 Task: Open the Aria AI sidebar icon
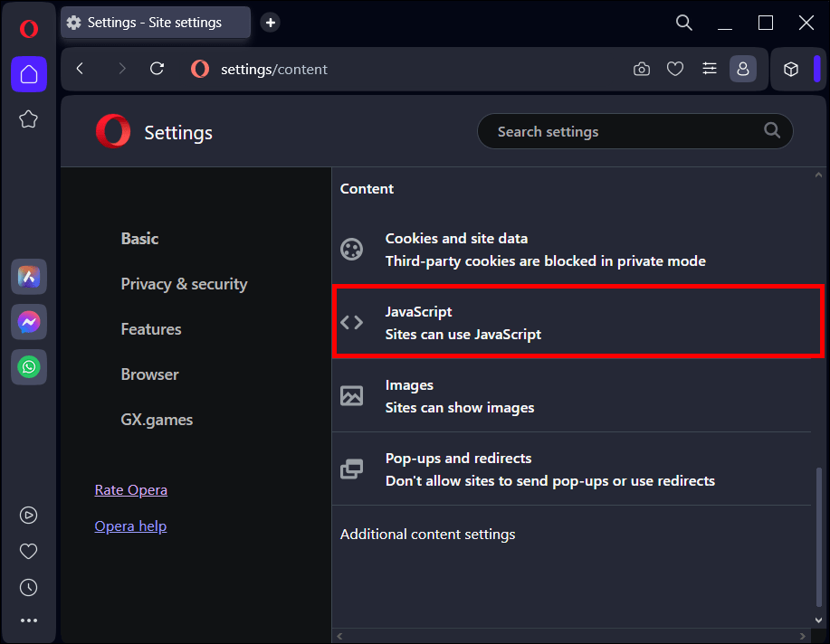click(x=29, y=277)
